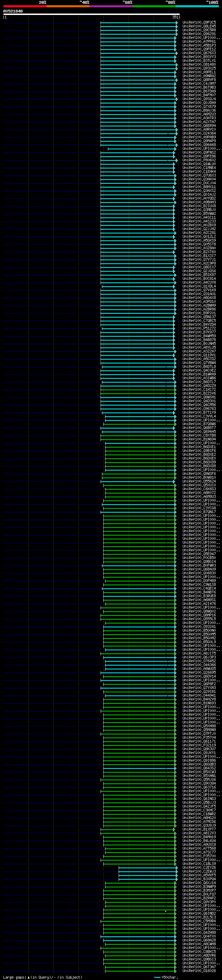Select the UniRef100_Q68A28 label
The width and height of the screenshot is (222, 980).
199,940
